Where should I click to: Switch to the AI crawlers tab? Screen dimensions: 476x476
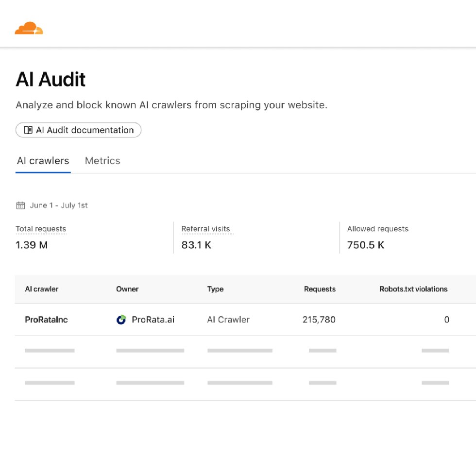(43, 161)
